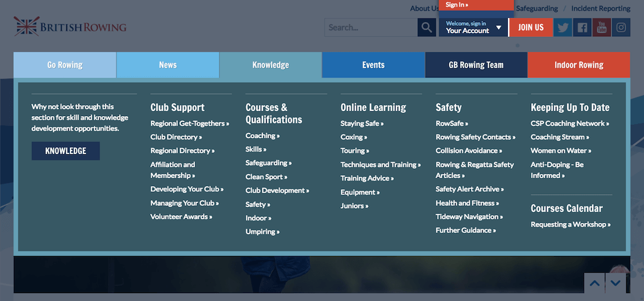The height and width of the screenshot is (301, 644).
Task: Open the GB Rowing Team tab
Action: point(476,65)
